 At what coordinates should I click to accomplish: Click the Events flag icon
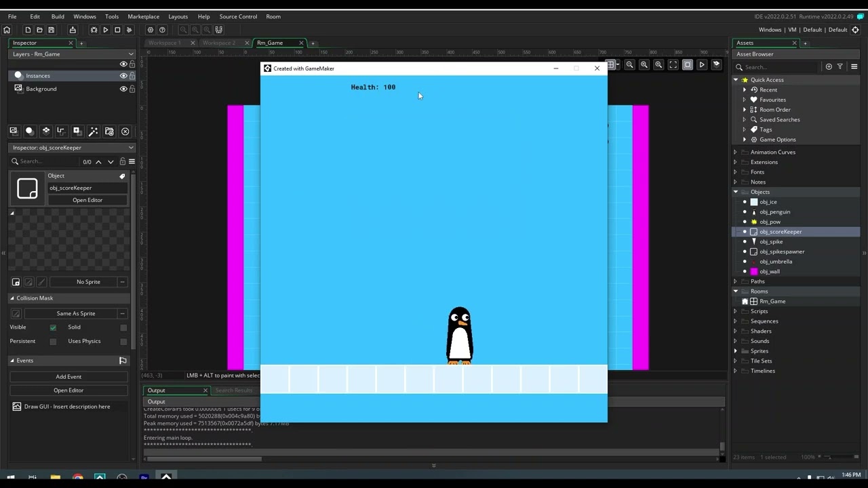(x=123, y=361)
